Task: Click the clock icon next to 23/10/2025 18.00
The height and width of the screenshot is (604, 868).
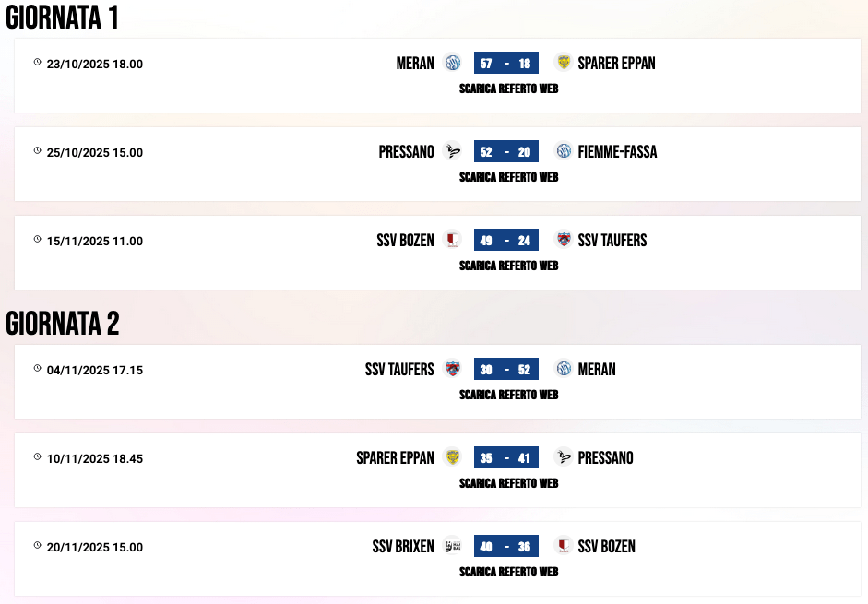Action: [x=38, y=63]
